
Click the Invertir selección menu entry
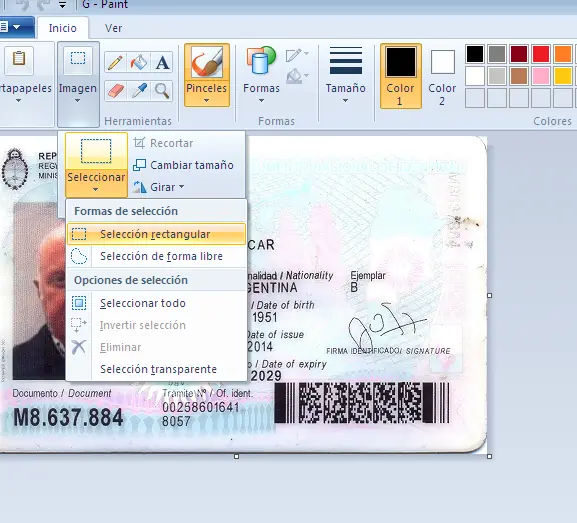156,325
